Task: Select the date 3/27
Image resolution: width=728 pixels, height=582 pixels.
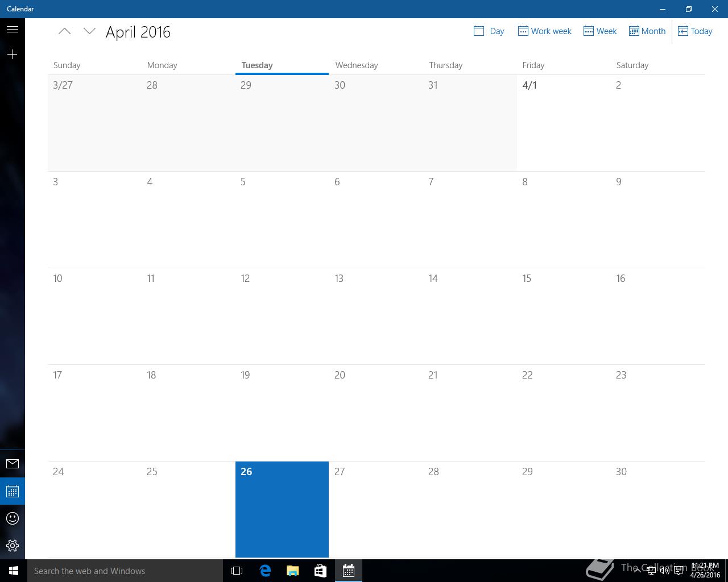Action: (x=94, y=123)
